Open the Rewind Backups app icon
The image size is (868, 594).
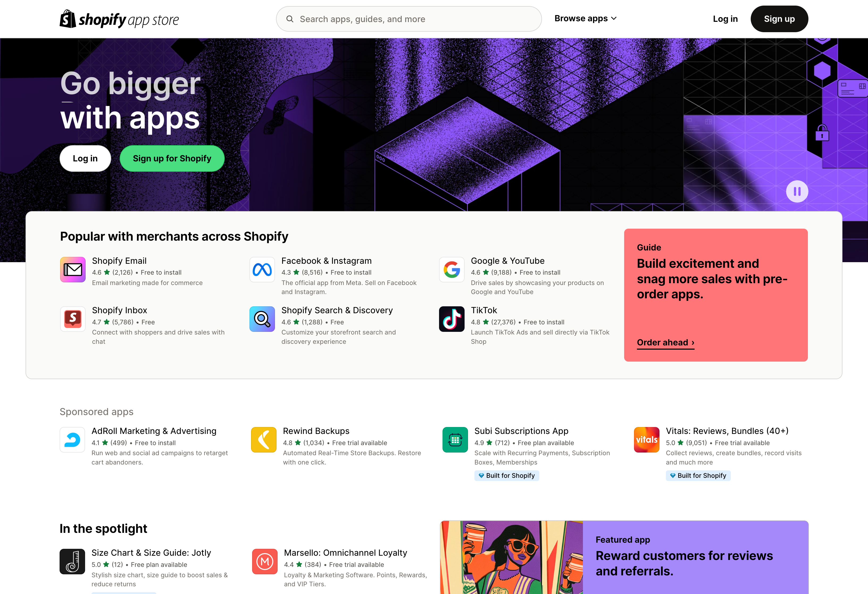[x=264, y=440]
